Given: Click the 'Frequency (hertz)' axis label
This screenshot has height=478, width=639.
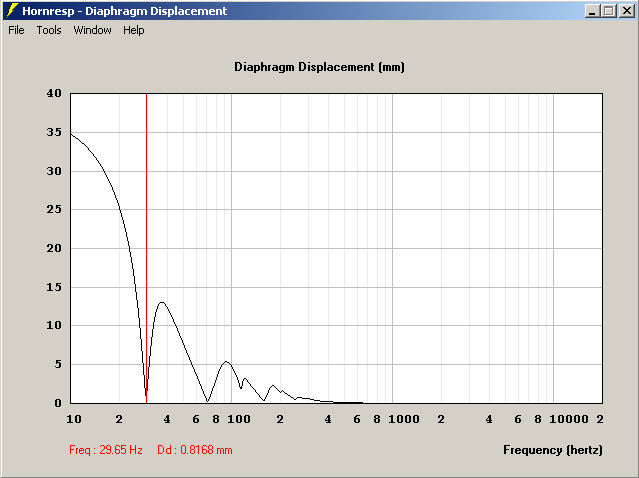Looking at the screenshot, I should [553, 450].
